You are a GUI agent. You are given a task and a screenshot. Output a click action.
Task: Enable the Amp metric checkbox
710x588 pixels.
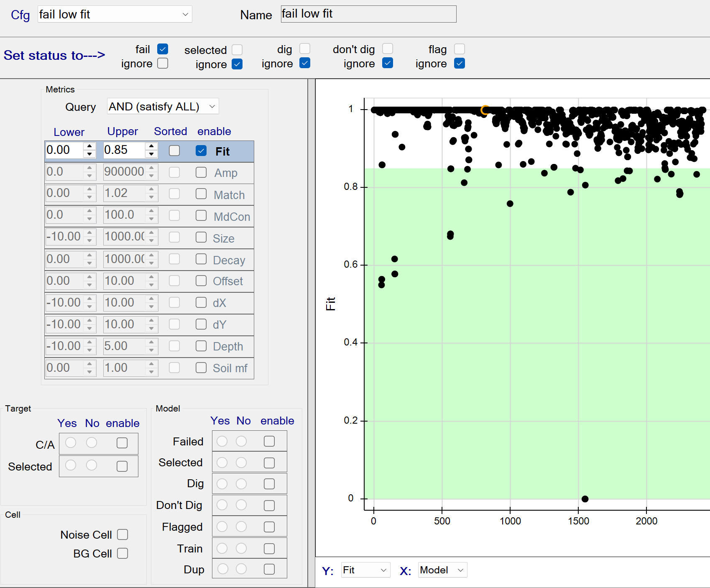coord(201,172)
